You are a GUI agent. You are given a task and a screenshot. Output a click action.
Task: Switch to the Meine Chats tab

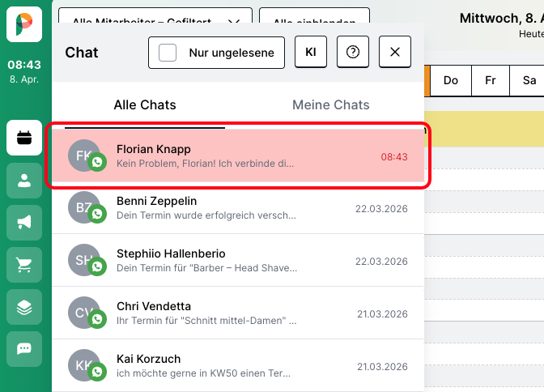(330, 104)
